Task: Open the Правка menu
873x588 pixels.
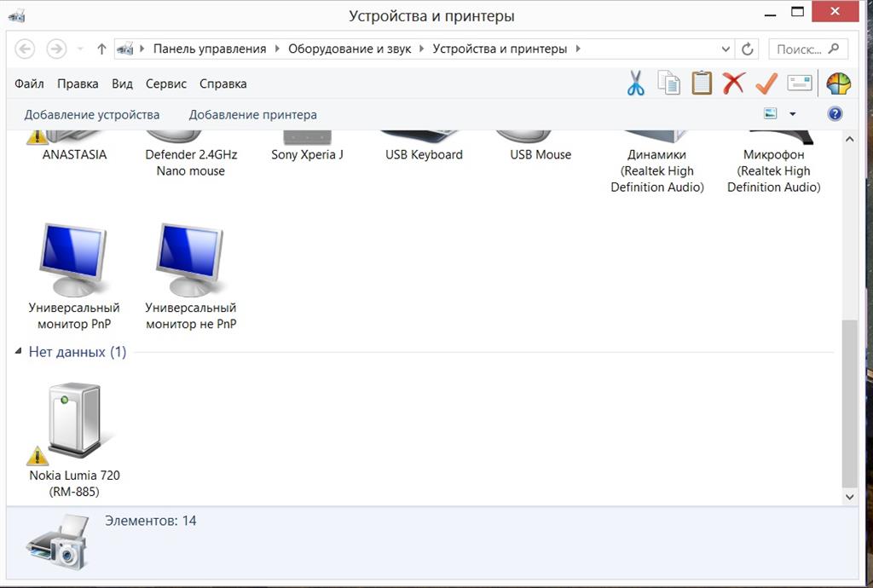Action: pyautogui.click(x=78, y=84)
